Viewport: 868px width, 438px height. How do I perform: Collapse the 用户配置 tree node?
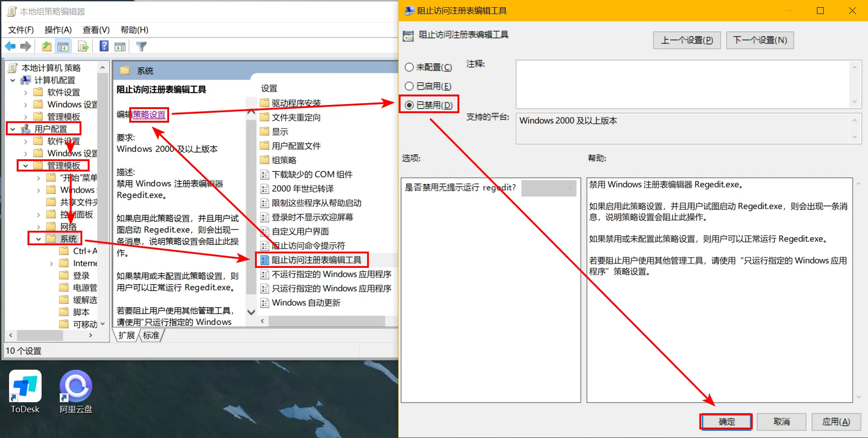13,129
